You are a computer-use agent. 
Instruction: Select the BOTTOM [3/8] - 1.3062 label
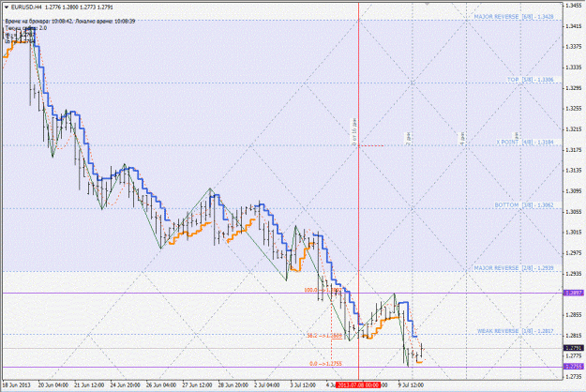point(524,205)
